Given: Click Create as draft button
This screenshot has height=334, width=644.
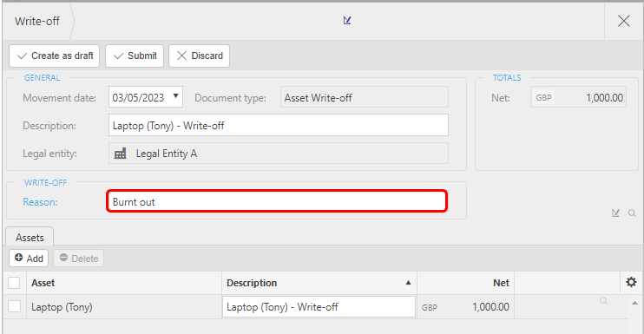Looking at the screenshot, I should 54,56.
